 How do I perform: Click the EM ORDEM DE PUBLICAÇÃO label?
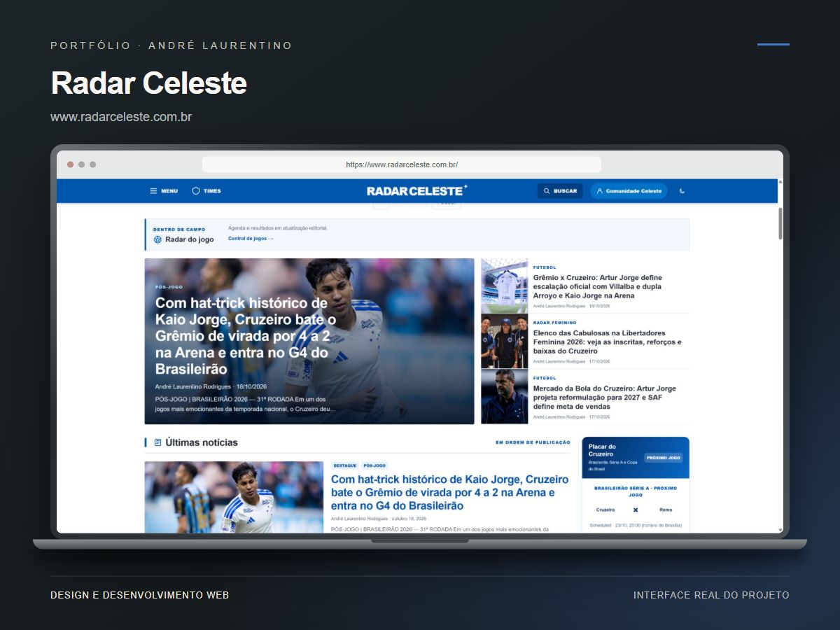(533, 442)
